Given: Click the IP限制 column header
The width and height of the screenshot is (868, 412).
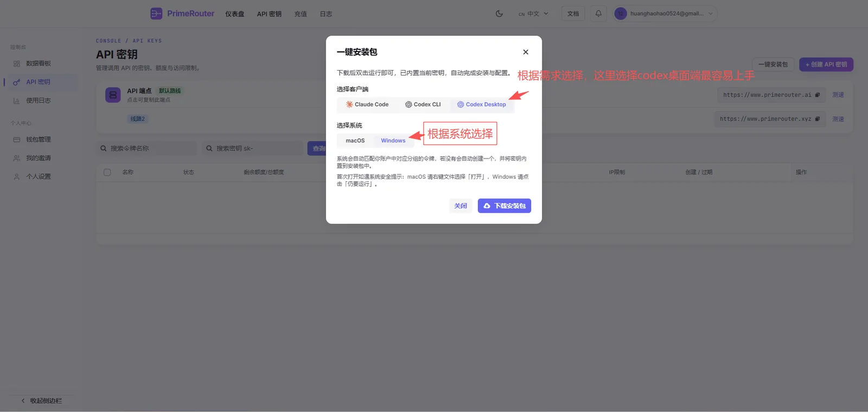Looking at the screenshot, I should pyautogui.click(x=617, y=172).
